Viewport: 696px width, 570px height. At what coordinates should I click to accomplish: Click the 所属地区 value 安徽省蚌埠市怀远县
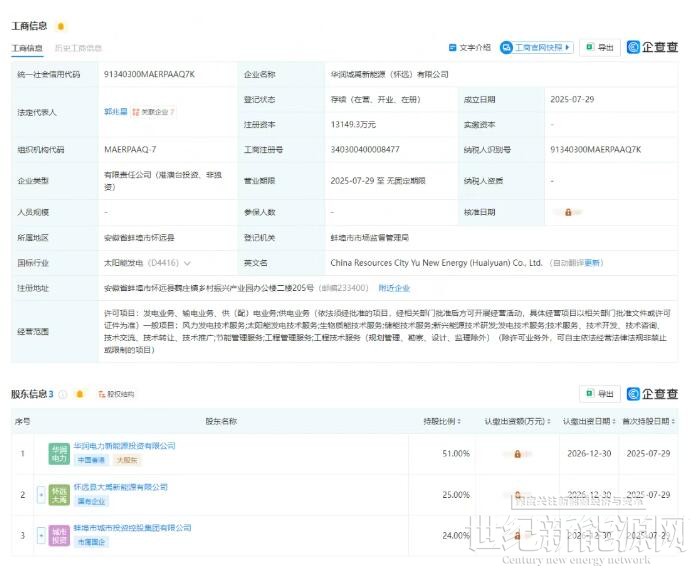tap(139, 238)
